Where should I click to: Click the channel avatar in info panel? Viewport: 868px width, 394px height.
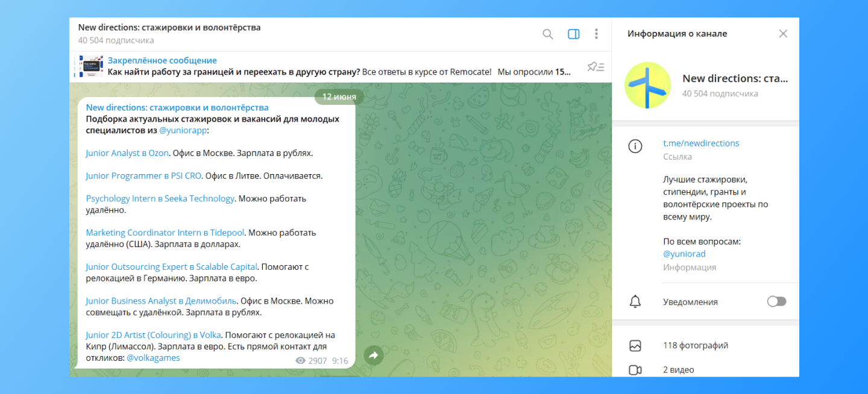(647, 85)
